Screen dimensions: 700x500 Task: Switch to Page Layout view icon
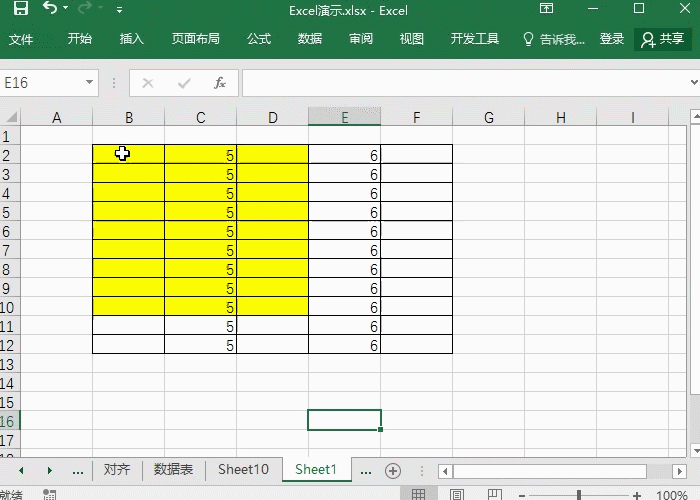pyautogui.click(x=457, y=494)
